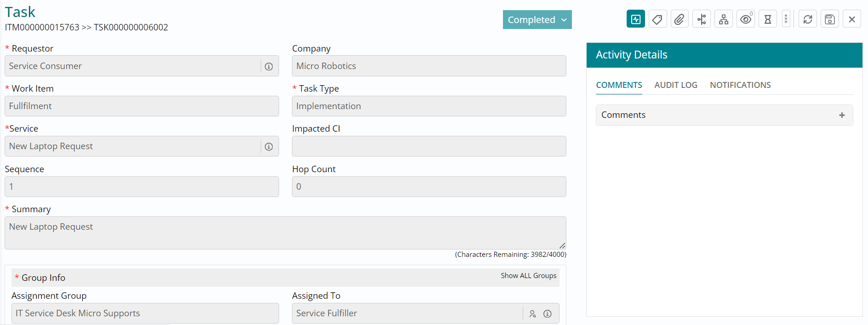
Task: Toggle the watchers eye icon
Action: [x=746, y=19]
